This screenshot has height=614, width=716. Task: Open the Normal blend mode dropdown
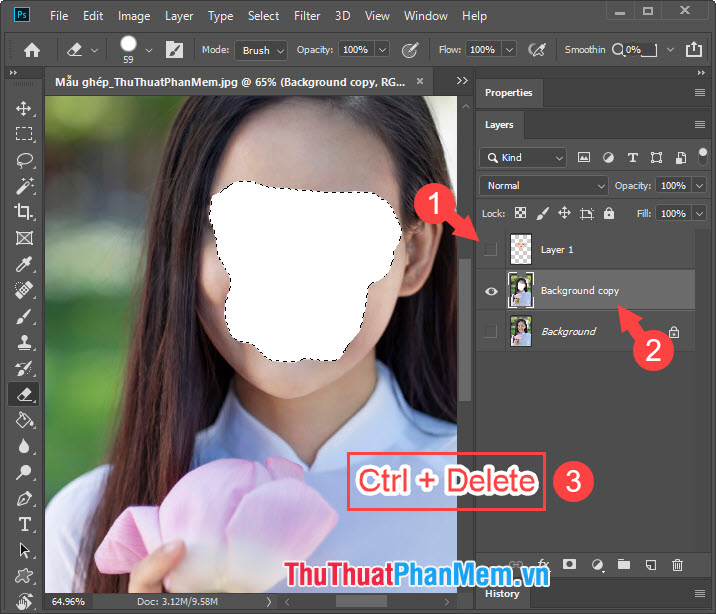(x=544, y=186)
